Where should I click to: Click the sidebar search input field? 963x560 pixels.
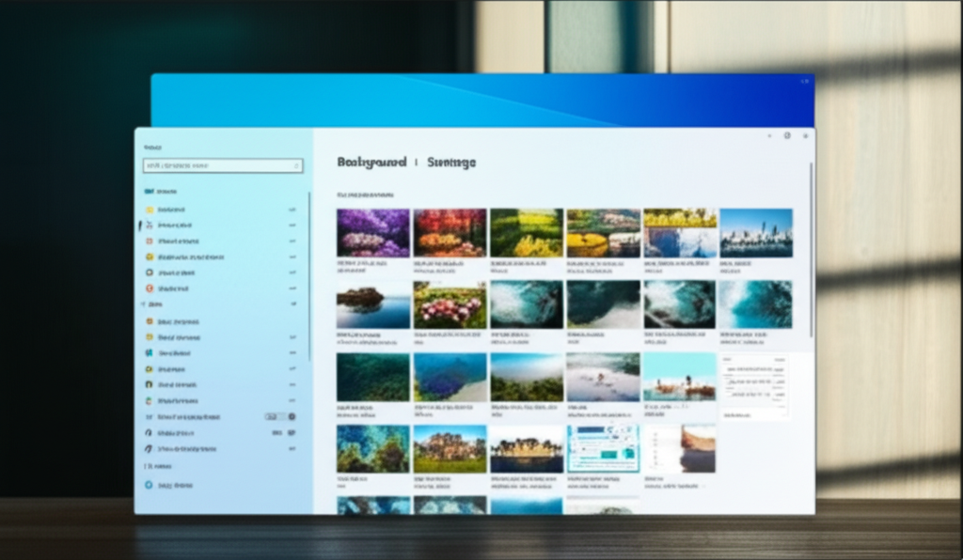[x=216, y=165]
